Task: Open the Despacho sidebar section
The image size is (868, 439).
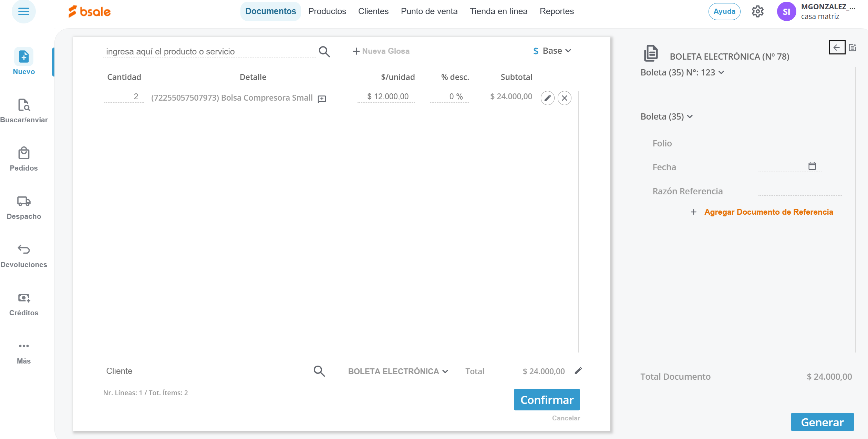Action: pyautogui.click(x=24, y=207)
